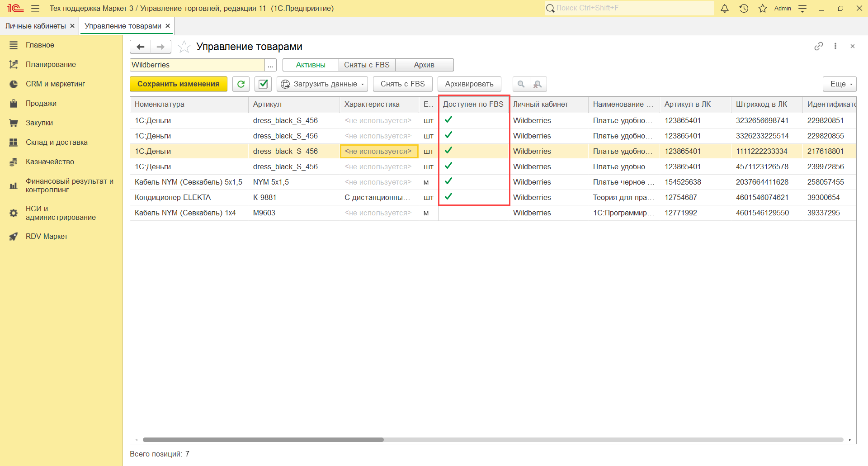Go back with the left arrow button
This screenshot has height=466, width=868.
141,47
